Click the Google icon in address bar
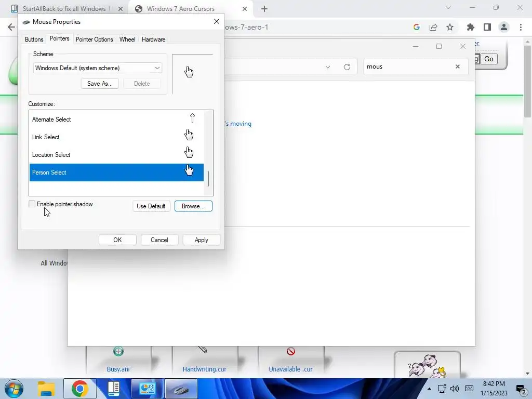Screen dimensions: 532x399 coord(417,27)
